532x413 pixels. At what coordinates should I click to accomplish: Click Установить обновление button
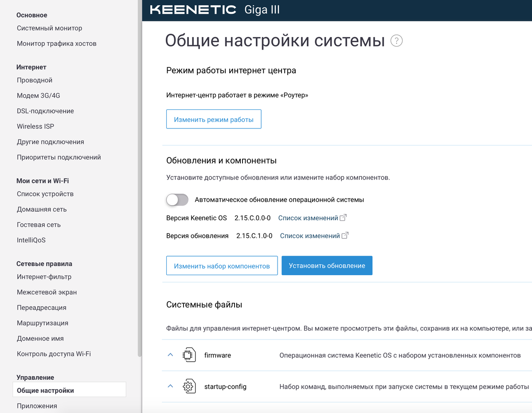point(327,265)
